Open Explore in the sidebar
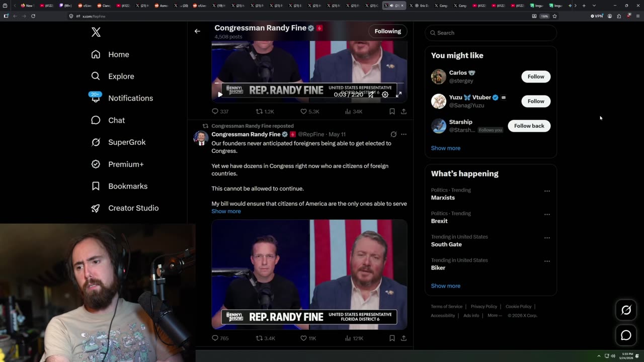The image size is (644, 362). pos(112,76)
